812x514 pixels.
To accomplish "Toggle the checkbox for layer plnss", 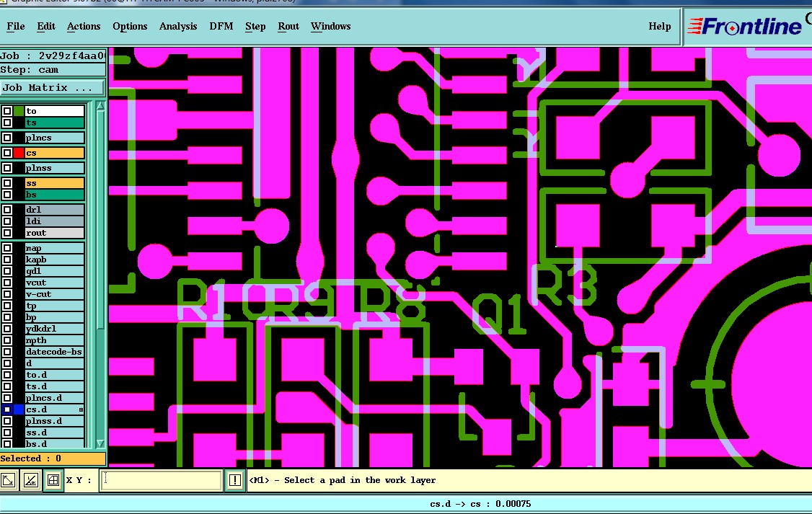I will [6, 168].
